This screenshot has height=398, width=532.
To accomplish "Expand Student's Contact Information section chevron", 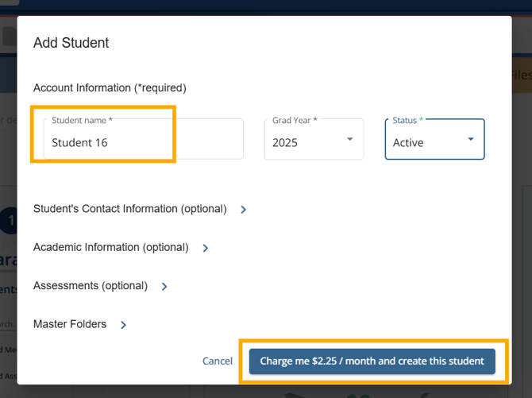I will 243,210.
